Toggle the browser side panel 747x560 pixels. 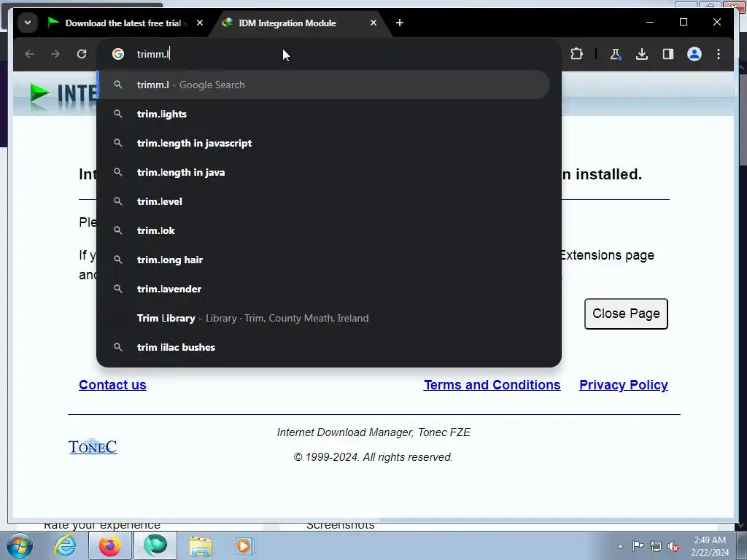click(668, 54)
